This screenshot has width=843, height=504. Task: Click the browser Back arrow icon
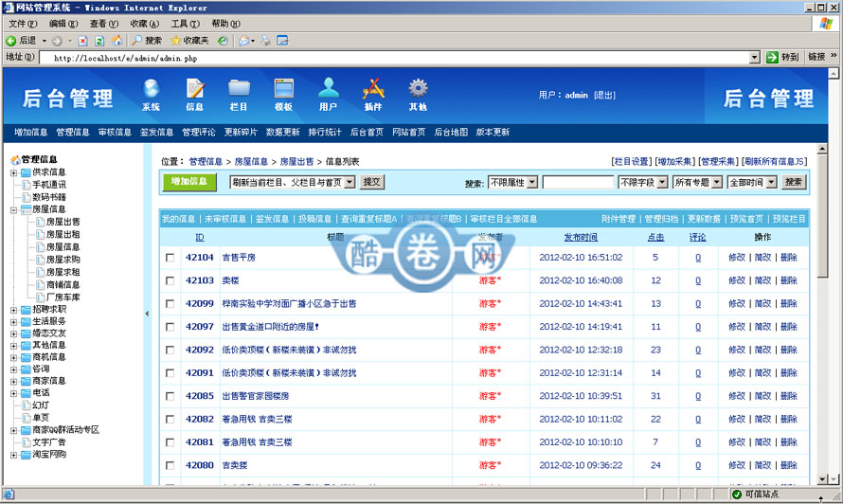tap(10, 41)
